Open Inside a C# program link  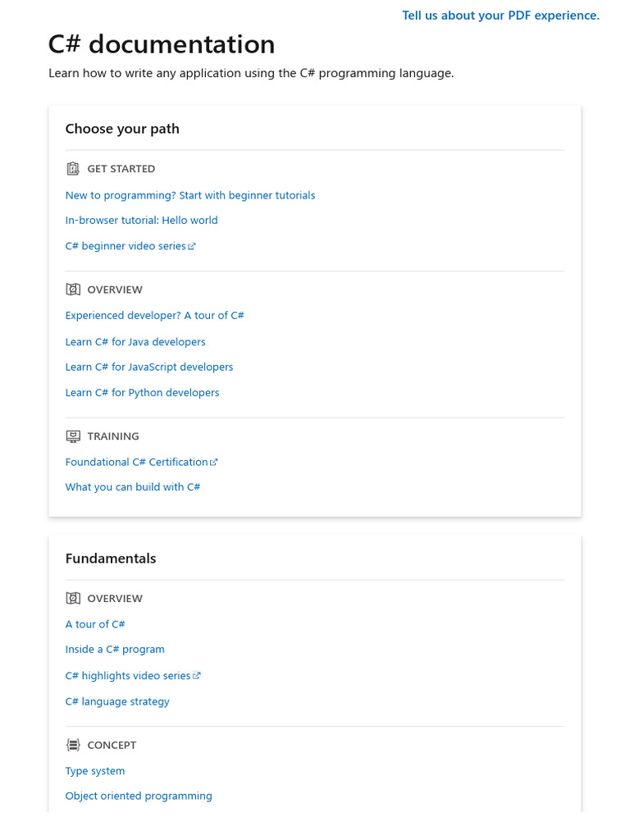coord(115,650)
